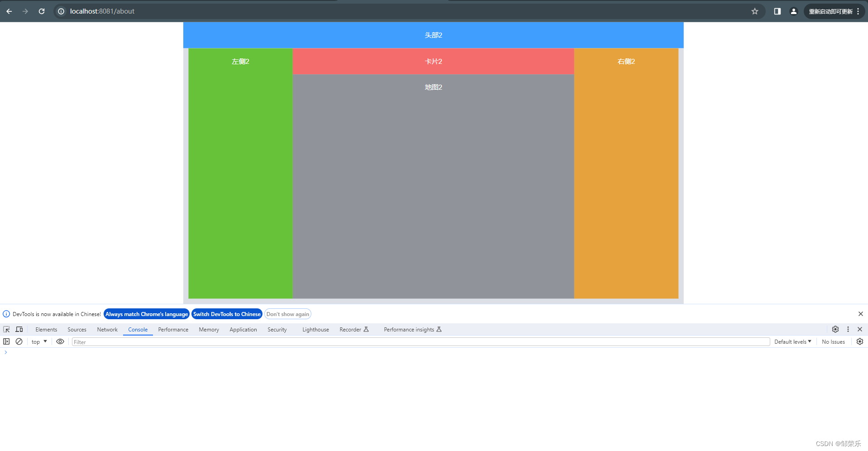
Task: Show the console sidebar
Action: pos(6,342)
